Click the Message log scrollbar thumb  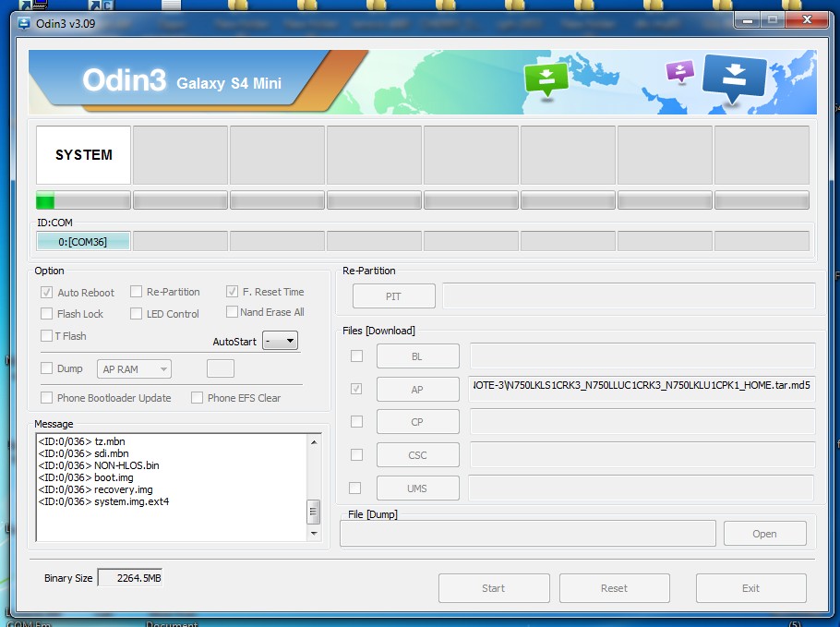pyautogui.click(x=314, y=512)
